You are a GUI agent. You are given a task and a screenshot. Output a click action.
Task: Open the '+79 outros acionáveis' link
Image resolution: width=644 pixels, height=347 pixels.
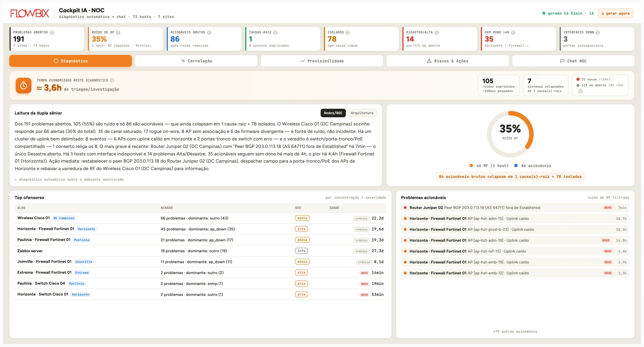(x=515, y=331)
